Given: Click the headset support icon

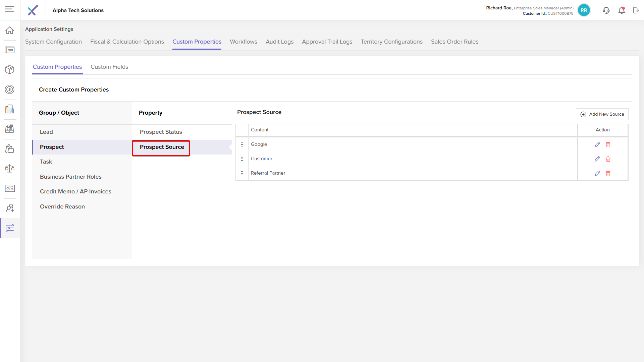Looking at the screenshot, I should click(606, 10).
